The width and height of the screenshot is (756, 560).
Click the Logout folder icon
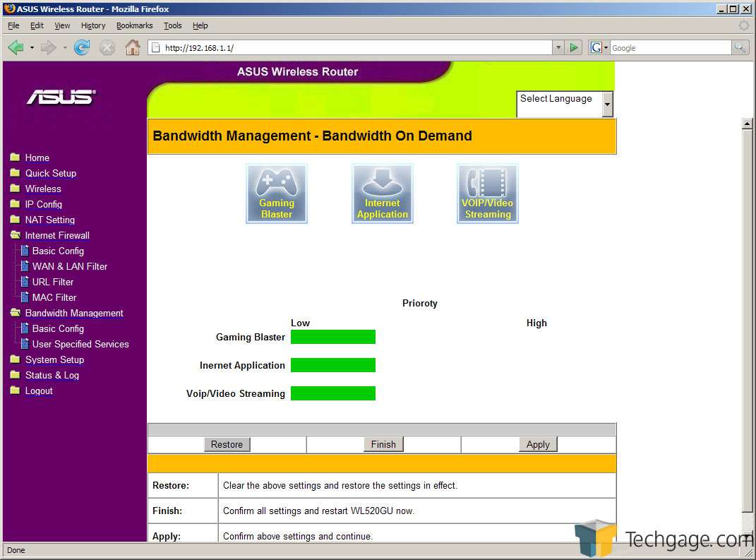point(15,391)
